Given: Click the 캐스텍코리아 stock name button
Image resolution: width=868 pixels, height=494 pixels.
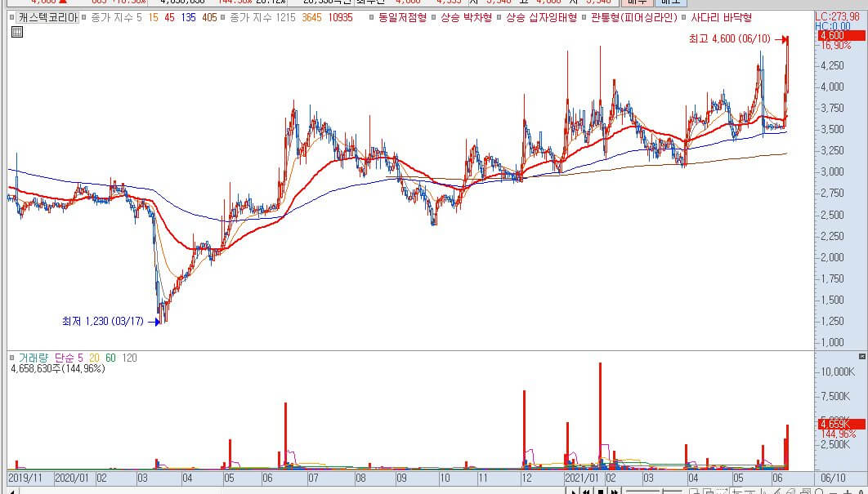Looking at the screenshot, I should pyautogui.click(x=47, y=18).
